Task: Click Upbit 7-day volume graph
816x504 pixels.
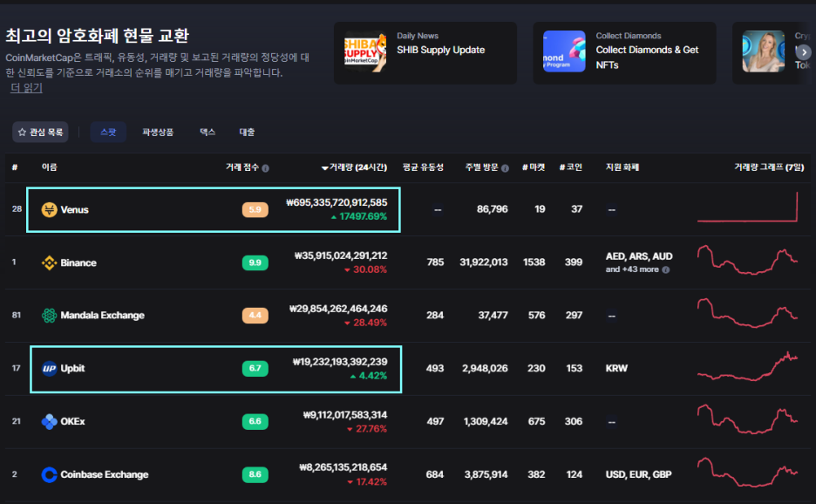Action: [747, 366]
